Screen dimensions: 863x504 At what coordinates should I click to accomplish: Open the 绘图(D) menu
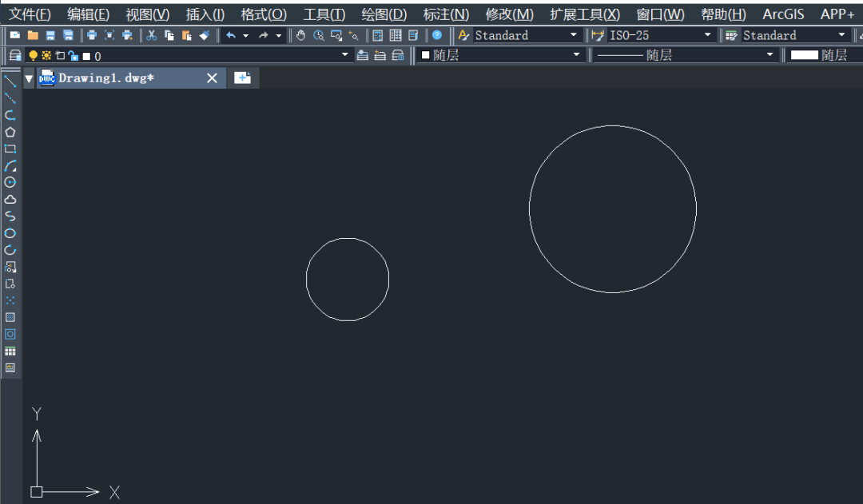(384, 14)
